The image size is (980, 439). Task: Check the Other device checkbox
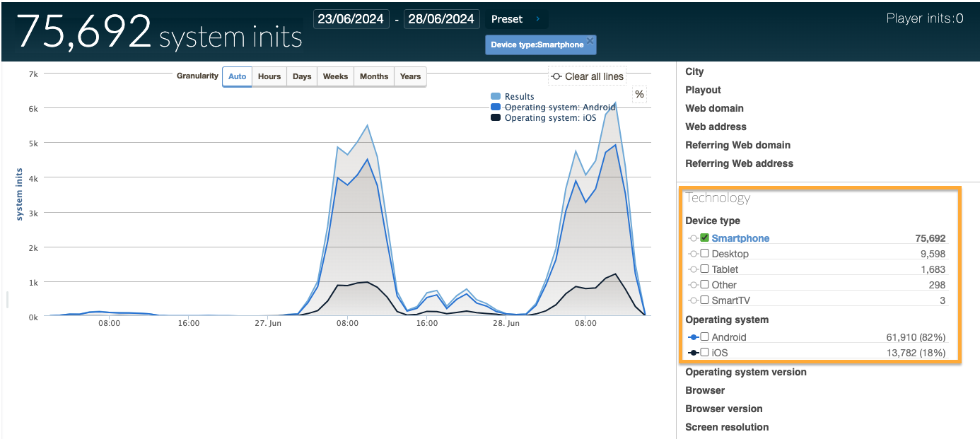[x=704, y=284]
